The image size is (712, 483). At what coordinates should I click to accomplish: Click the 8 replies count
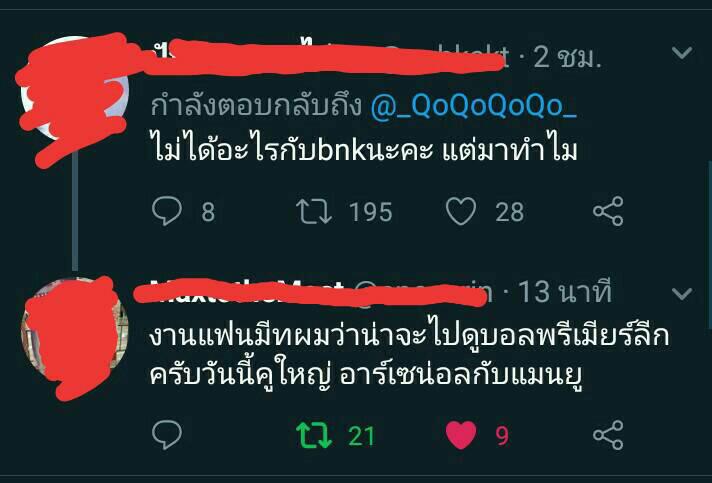click(x=208, y=212)
